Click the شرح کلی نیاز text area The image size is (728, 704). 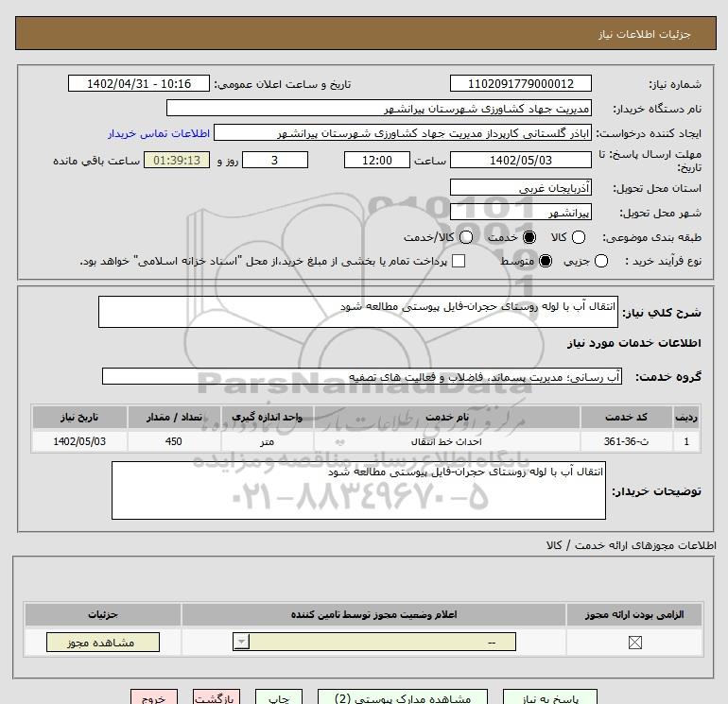(x=358, y=312)
